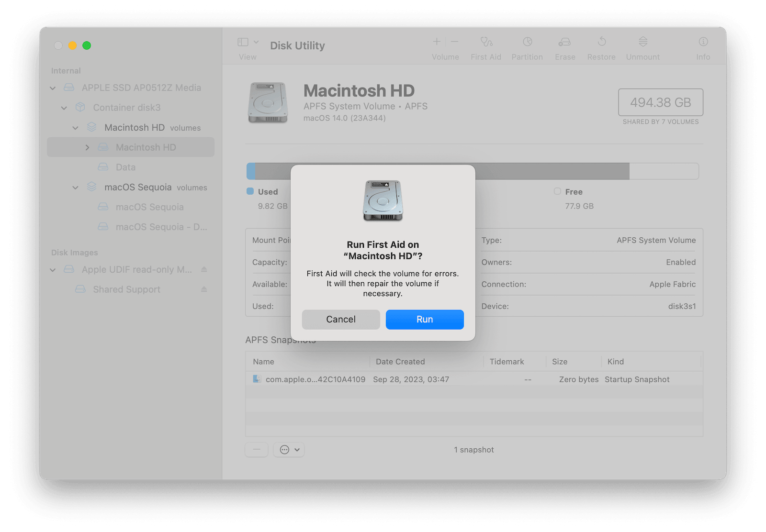Open the sidebar View icon

[243, 42]
